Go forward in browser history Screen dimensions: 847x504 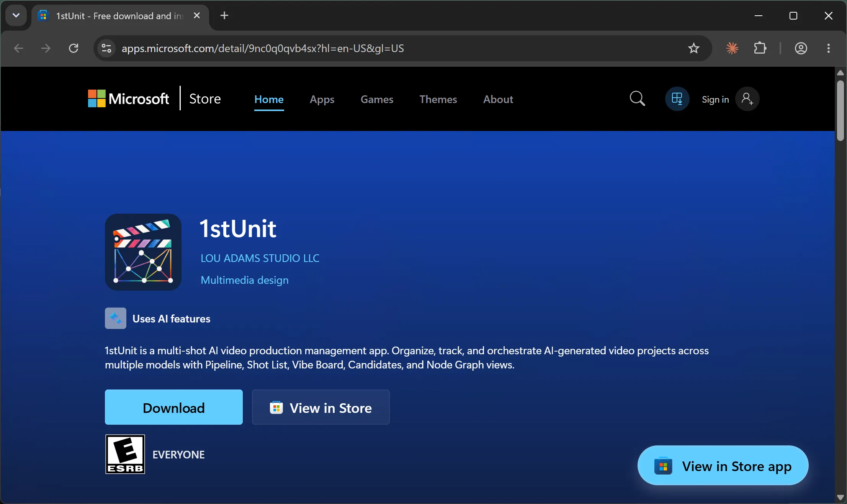pyautogui.click(x=46, y=48)
